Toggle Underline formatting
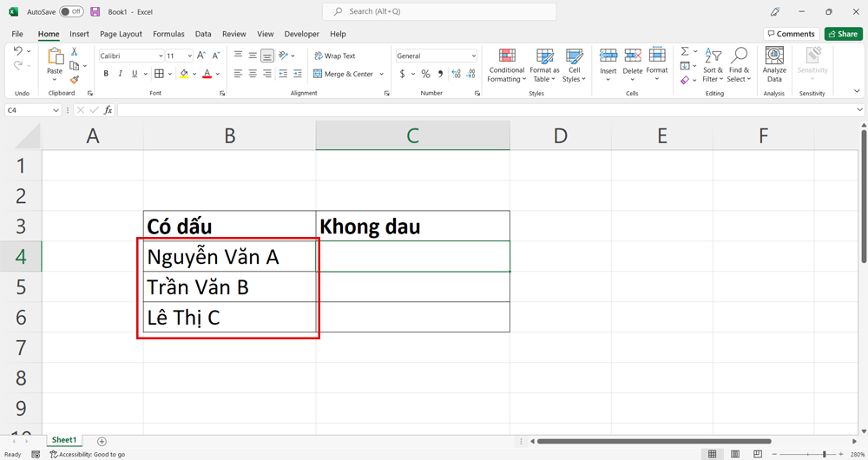868x460 pixels. 135,74
